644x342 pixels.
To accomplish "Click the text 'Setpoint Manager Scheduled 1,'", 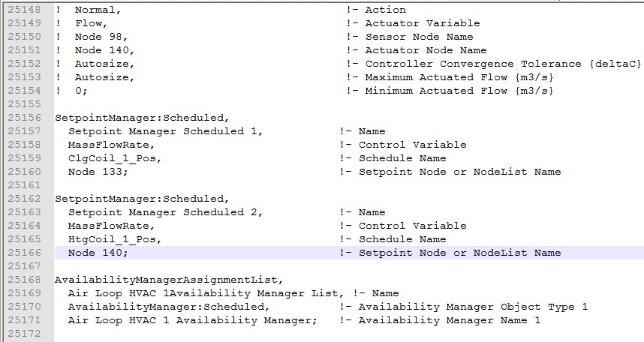I will click(166, 131).
